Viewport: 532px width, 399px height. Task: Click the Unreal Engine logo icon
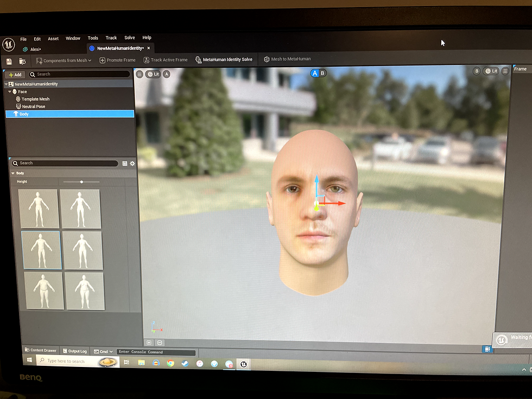point(9,44)
